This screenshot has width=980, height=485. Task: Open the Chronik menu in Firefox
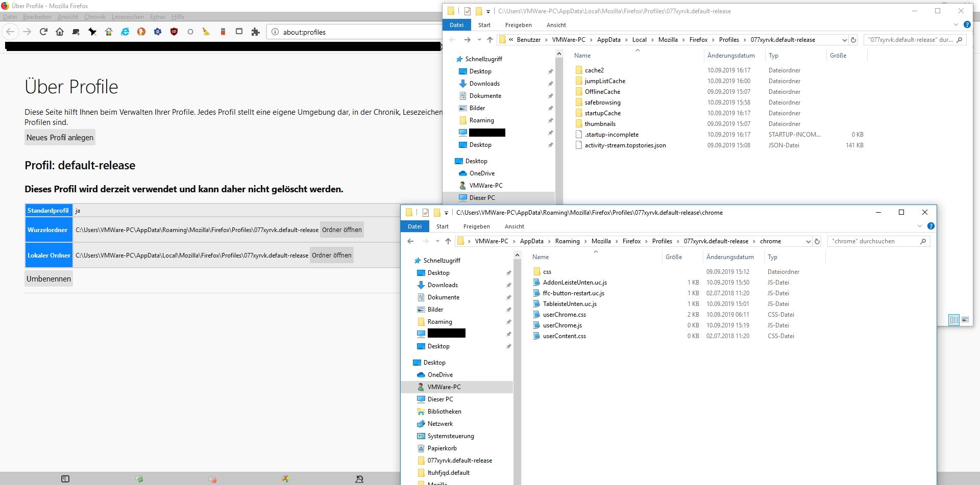94,17
